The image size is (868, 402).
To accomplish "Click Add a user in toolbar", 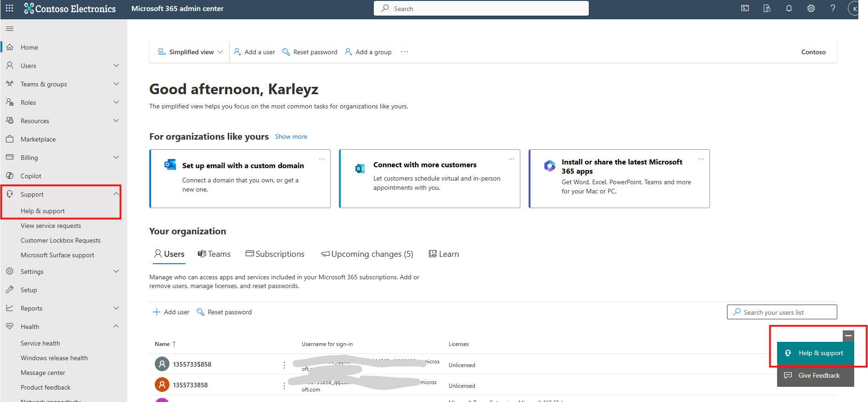I will [254, 52].
